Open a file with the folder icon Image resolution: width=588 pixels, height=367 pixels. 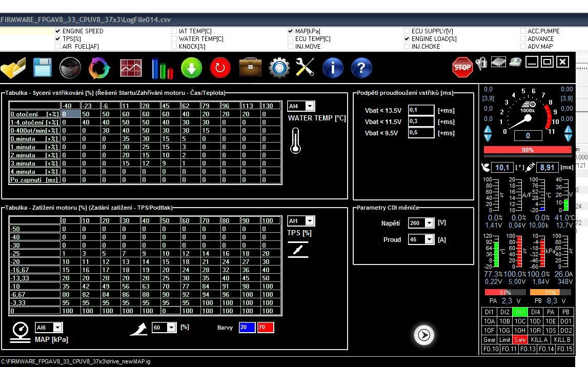click(14, 68)
